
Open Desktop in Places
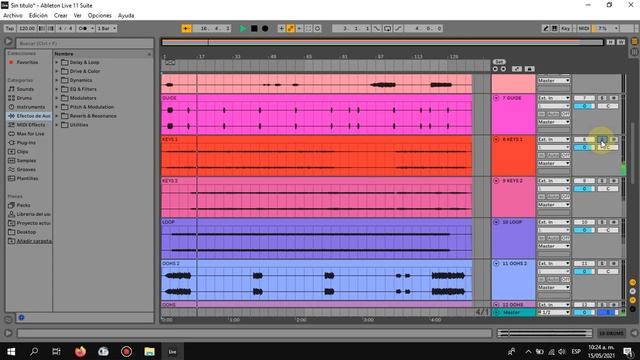click(x=26, y=232)
